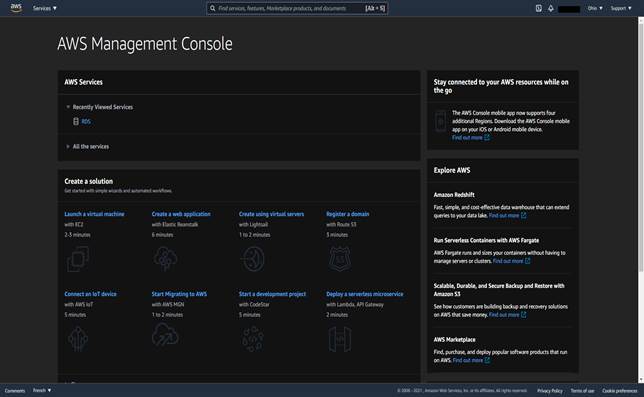Open the CloudShell icon in the top bar
The width and height of the screenshot is (644, 397).
click(538, 8)
